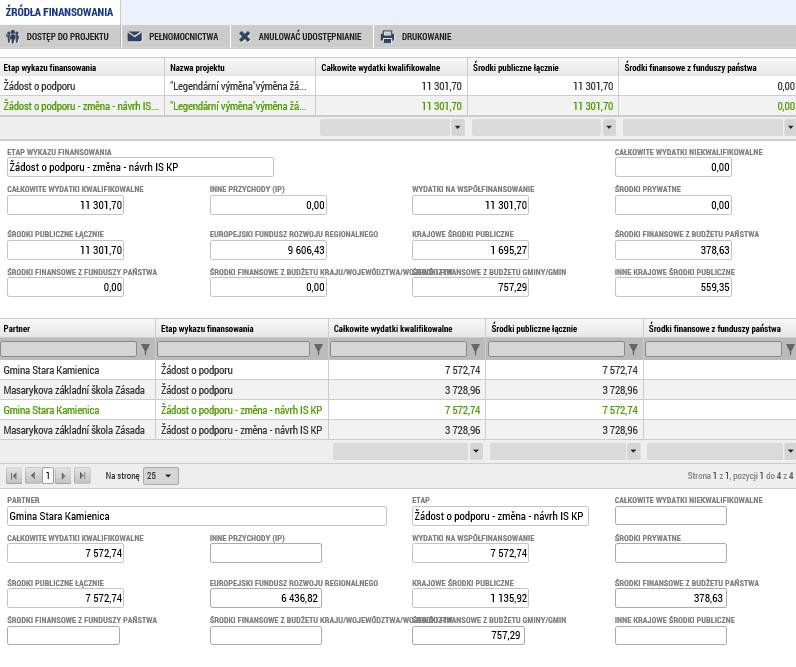This screenshot has height=667, width=796.
Task: Click lower Wydatki na współfinansowanie field 7 572,74
Action: click(x=470, y=553)
